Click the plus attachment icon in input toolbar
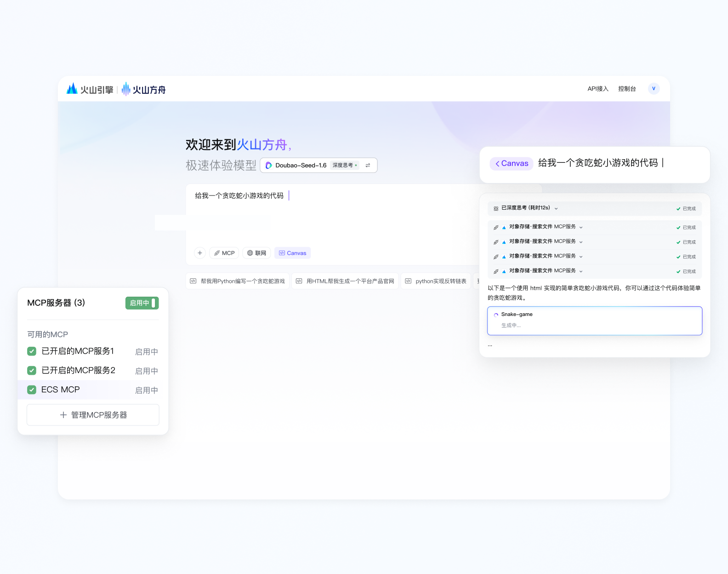 [x=200, y=253]
